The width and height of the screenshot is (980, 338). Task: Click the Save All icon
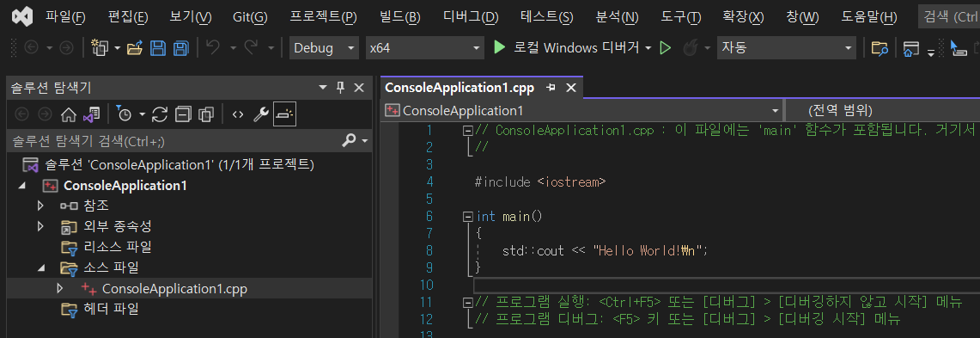click(181, 47)
